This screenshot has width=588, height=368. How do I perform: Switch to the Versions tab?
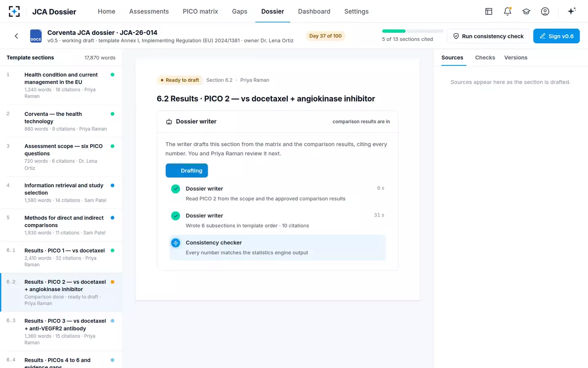tap(516, 58)
